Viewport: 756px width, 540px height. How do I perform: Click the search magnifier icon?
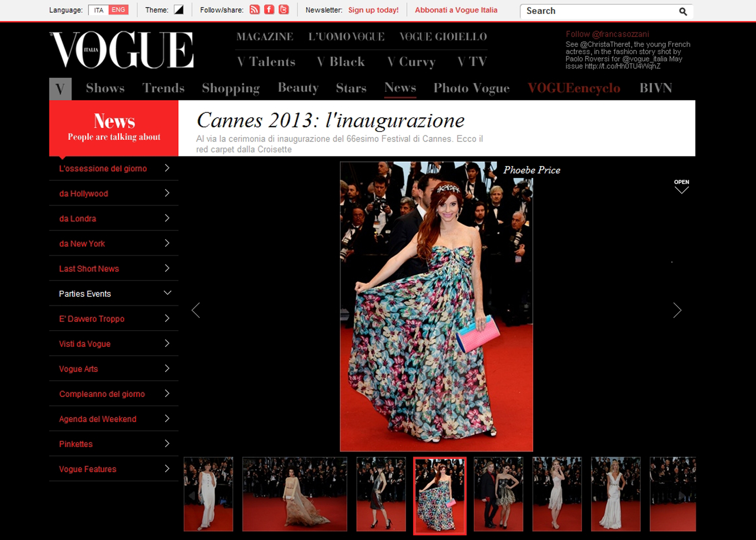tap(683, 11)
